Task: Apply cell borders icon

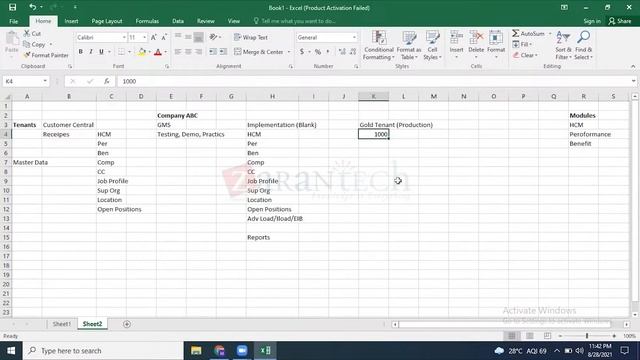Action: pyautogui.click(x=121, y=52)
